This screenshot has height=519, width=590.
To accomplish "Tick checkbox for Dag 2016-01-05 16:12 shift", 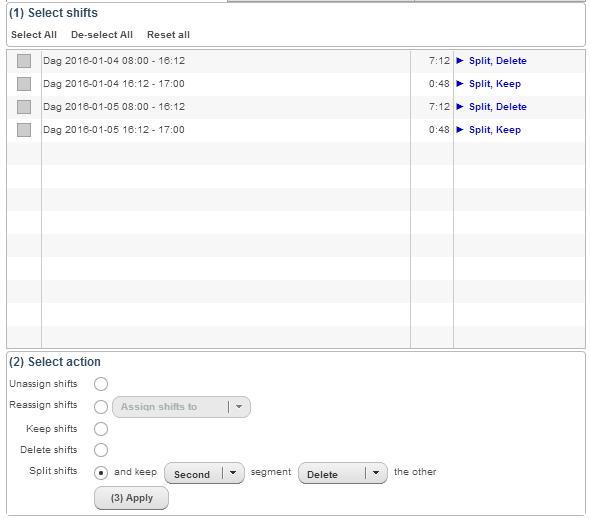I will click(x=24, y=130).
